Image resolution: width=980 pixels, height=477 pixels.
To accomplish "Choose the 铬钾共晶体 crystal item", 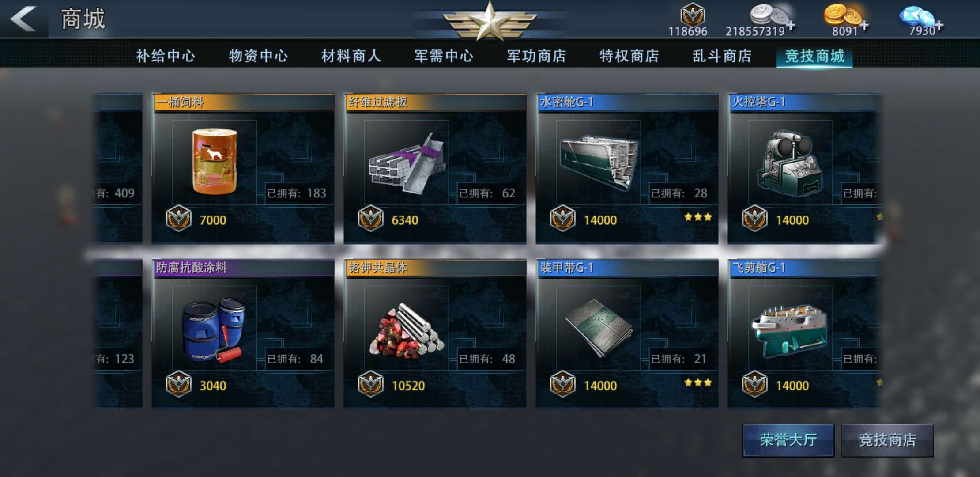I will click(x=435, y=334).
